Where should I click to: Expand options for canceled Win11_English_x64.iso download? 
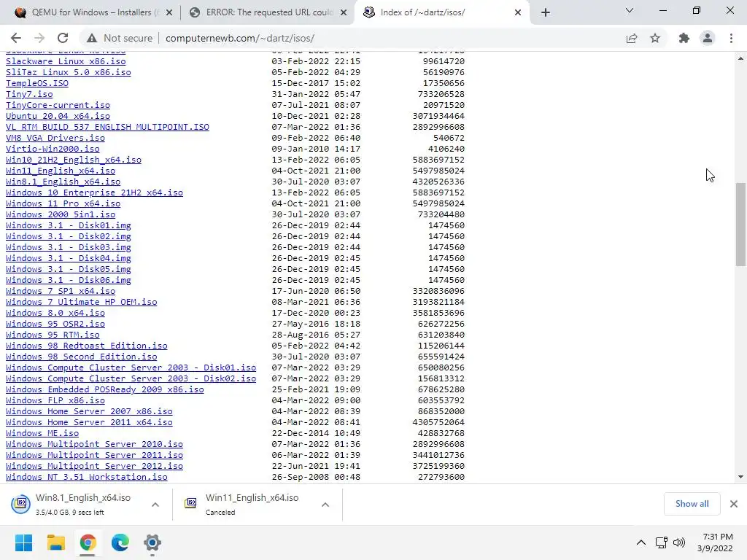pos(325,505)
